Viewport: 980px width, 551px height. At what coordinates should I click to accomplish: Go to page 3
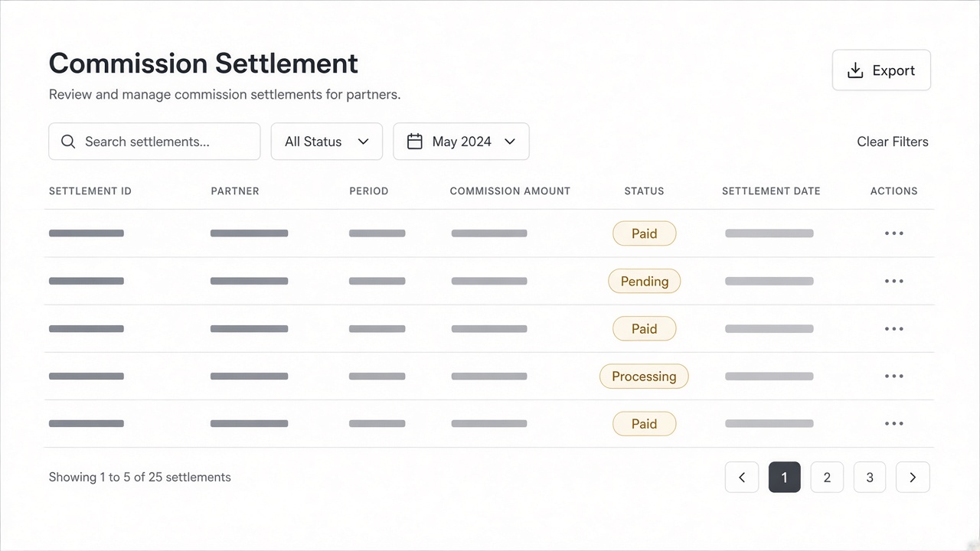click(x=870, y=477)
